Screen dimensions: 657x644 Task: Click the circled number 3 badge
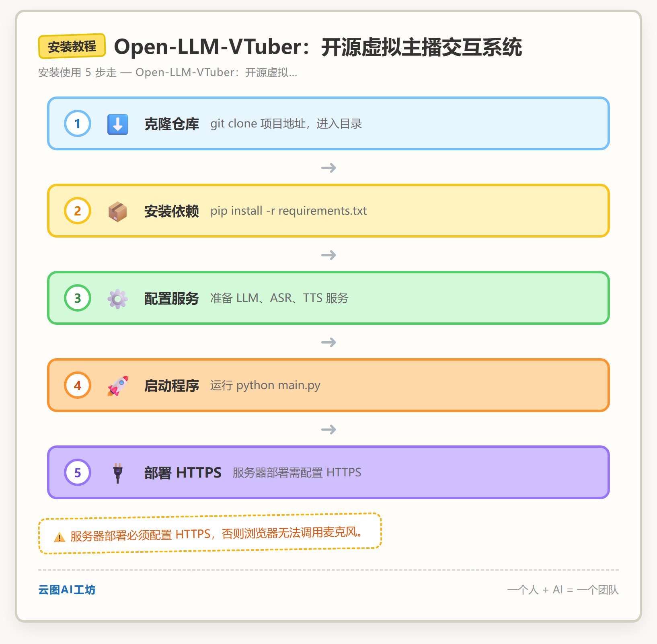point(78,298)
